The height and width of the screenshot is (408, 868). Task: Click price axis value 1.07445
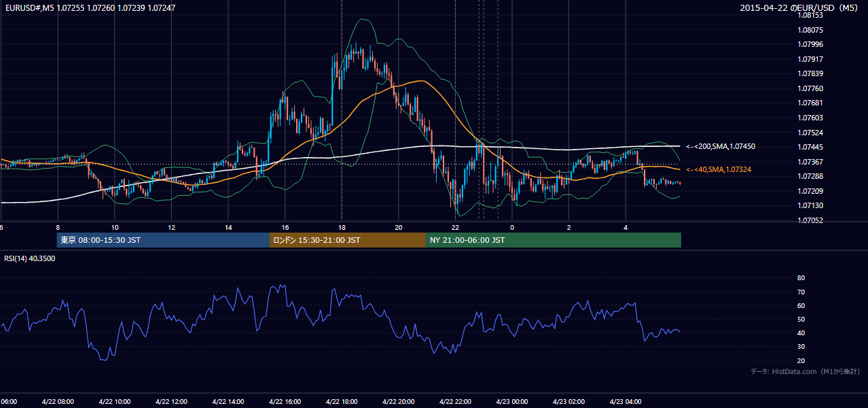click(x=810, y=147)
